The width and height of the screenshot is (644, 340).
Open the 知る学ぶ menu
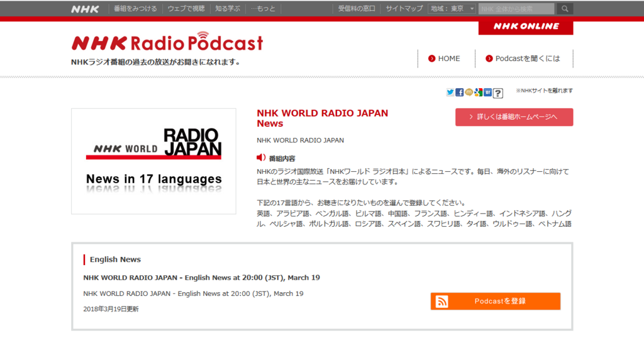click(x=228, y=9)
